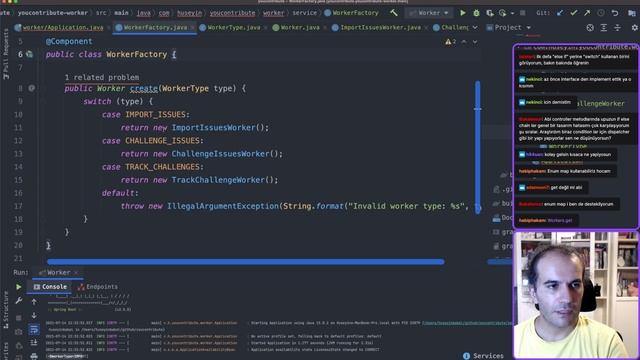Open Project panel gear settings
640x360 pixels.
(635, 28)
